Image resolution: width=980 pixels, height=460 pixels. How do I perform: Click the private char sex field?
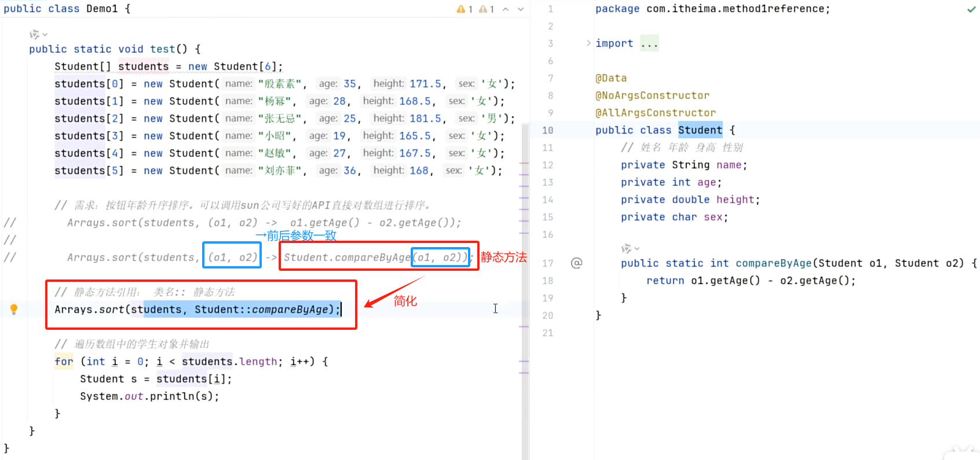point(674,217)
